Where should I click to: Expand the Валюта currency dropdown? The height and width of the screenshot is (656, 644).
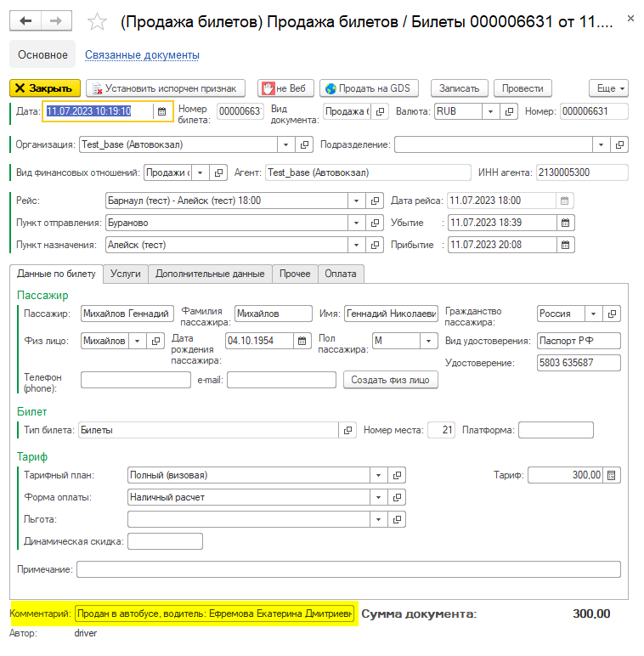[491, 111]
